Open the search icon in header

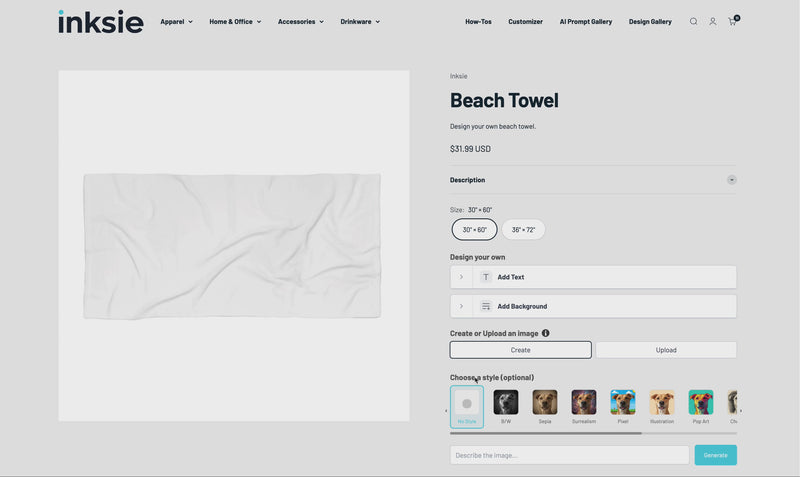(x=693, y=21)
